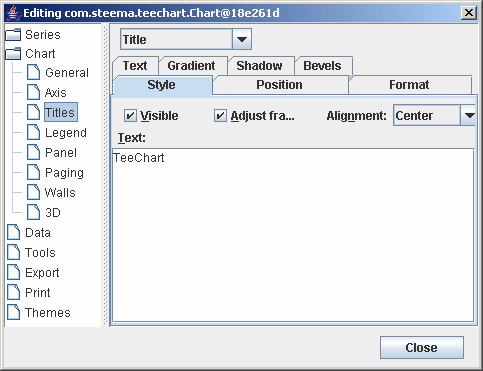The image size is (483, 371).
Task: Select Axis in the tree
Action: pos(56,93)
